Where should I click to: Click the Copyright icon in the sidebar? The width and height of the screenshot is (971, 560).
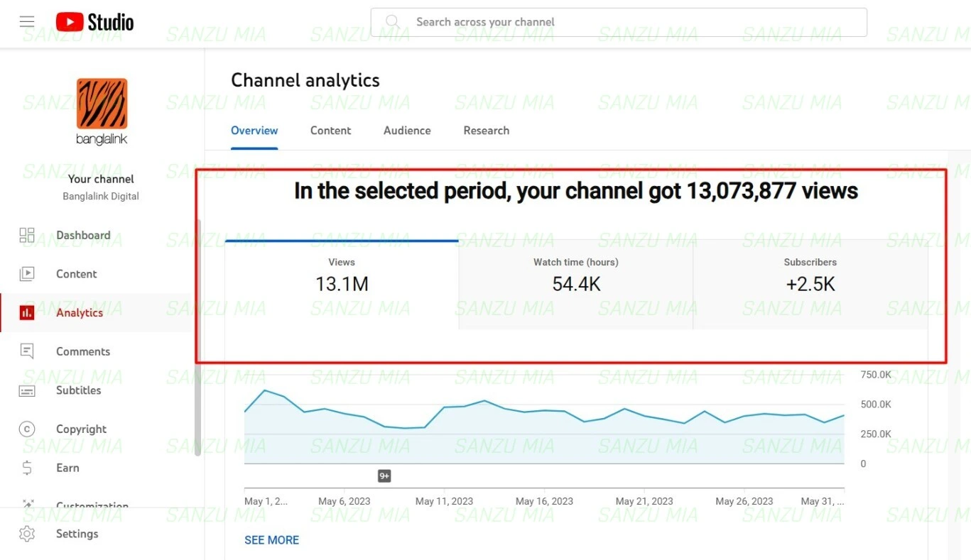point(27,429)
